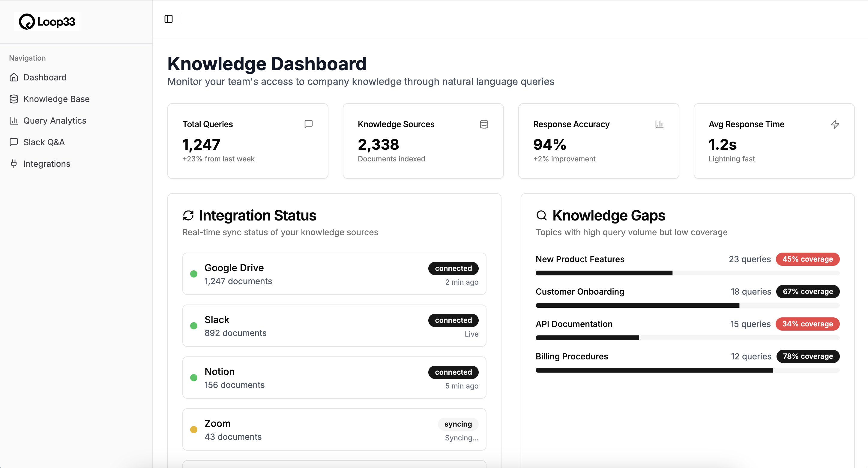Click the 94% accuracy value

tap(549, 145)
